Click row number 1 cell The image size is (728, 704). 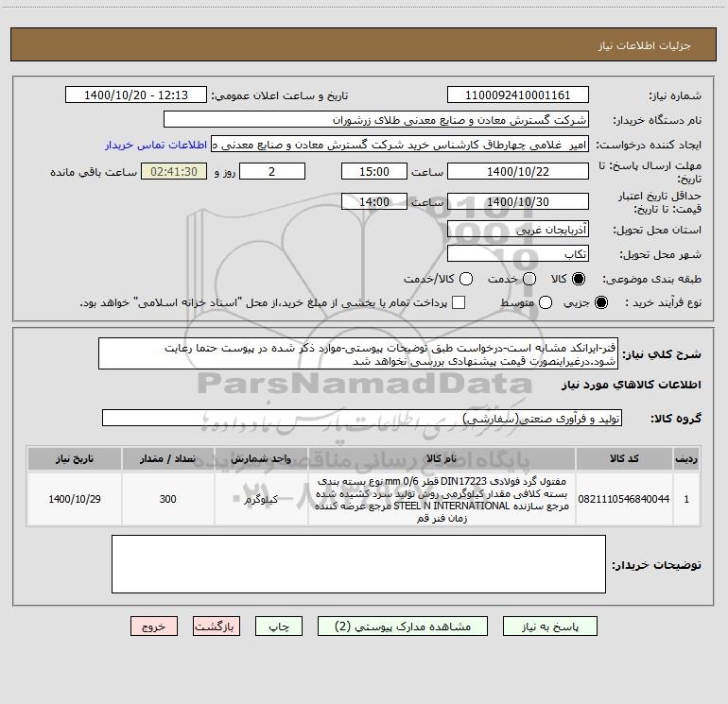point(686,499)
